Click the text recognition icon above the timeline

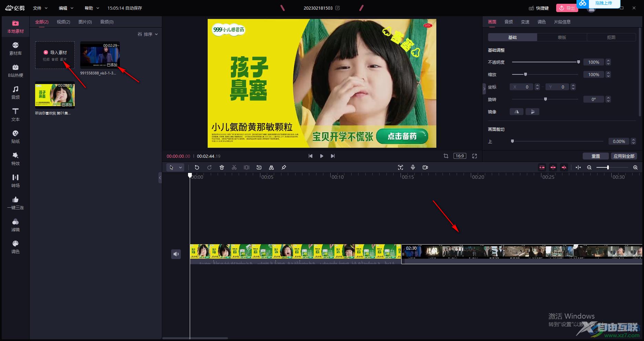[x=401, y=167]
